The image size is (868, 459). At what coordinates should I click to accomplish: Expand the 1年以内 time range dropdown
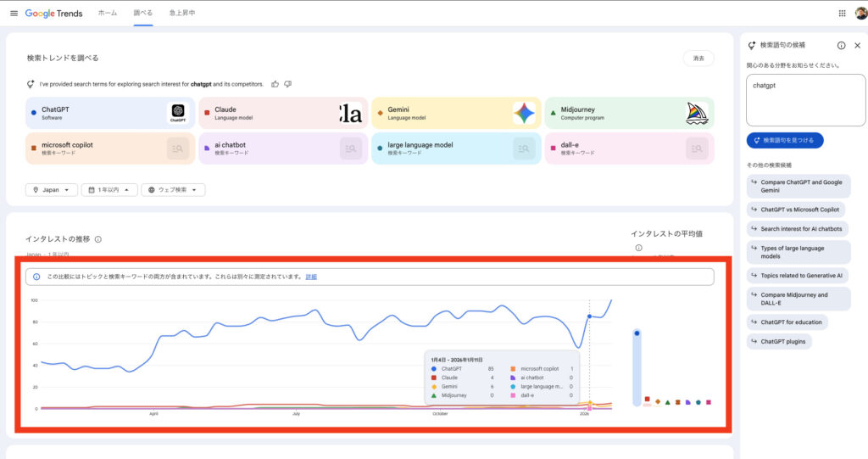coord(109,190)
